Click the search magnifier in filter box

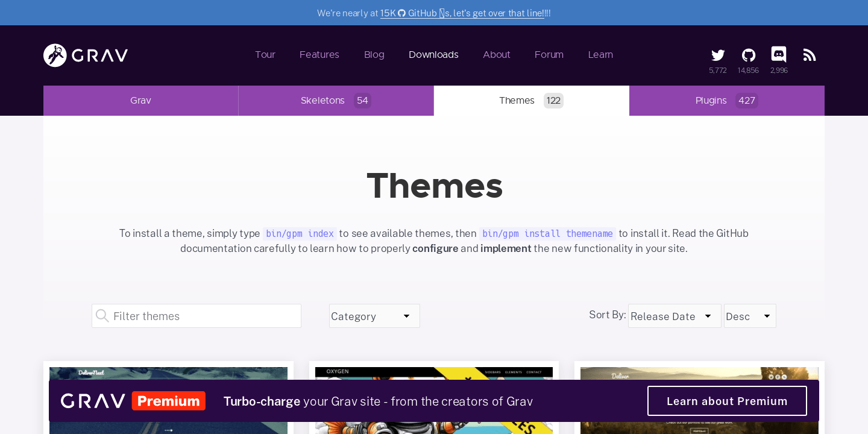(x=102, y=316)
